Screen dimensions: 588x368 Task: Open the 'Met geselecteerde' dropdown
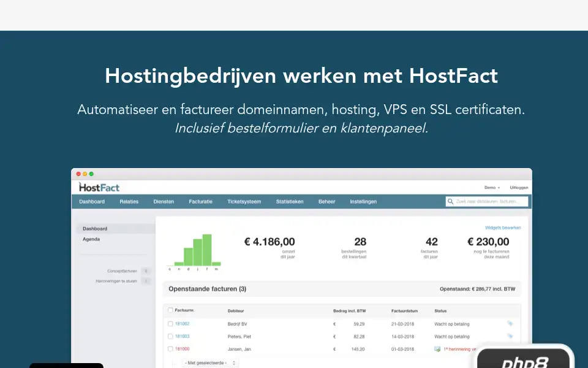(210, 362)
